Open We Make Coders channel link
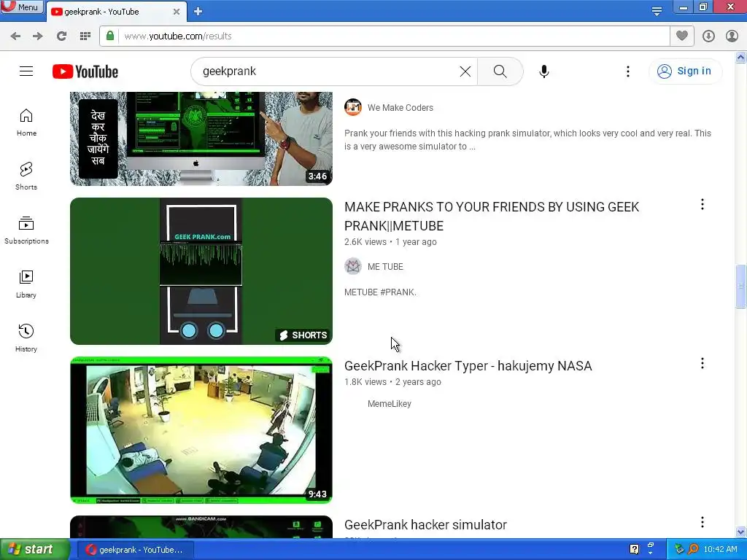Image resolution: width=747 pixels, height=560 pixels. [400, 108]
